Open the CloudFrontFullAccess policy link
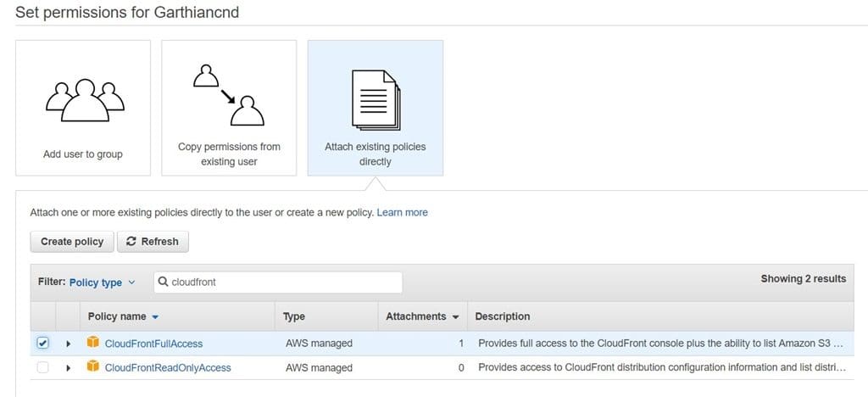Image resolution: width=868 pixels, height=397 pixels. [154, 344]
